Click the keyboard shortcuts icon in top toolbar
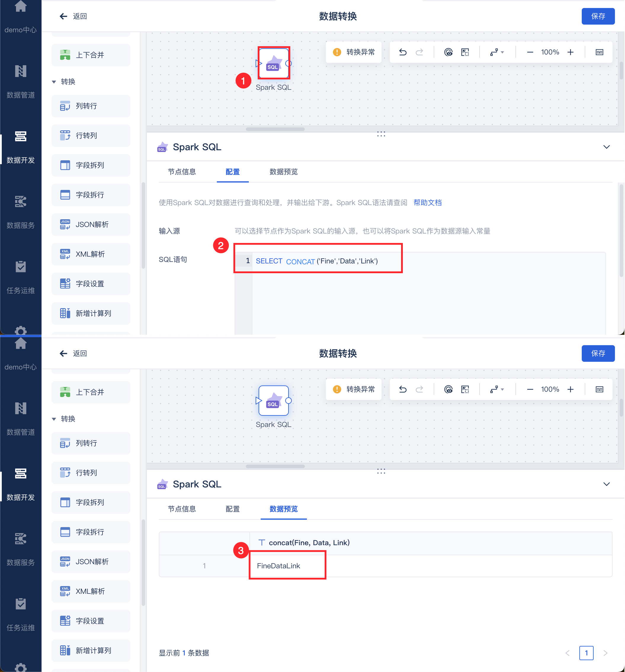The height and width of the screenshot is (672, 625). pos(599,52)
